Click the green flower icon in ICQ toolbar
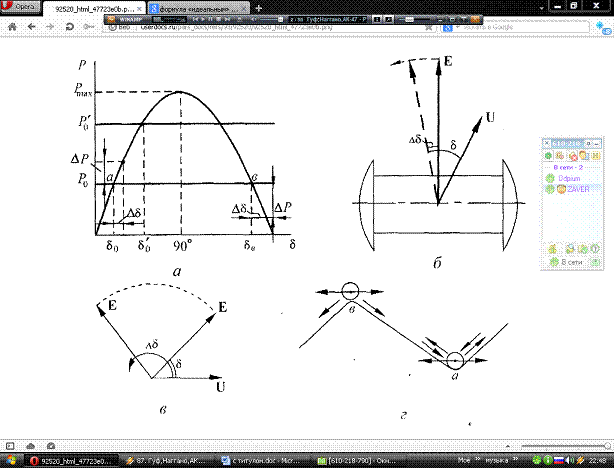This screenshot has height=468, width=614. pyautogui.click(x=547, y=157)
